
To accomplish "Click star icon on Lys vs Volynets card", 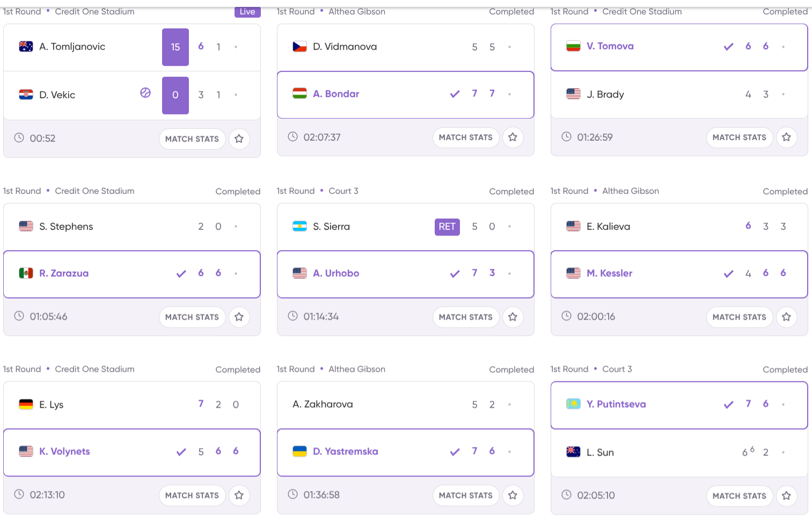I will 239,495.
